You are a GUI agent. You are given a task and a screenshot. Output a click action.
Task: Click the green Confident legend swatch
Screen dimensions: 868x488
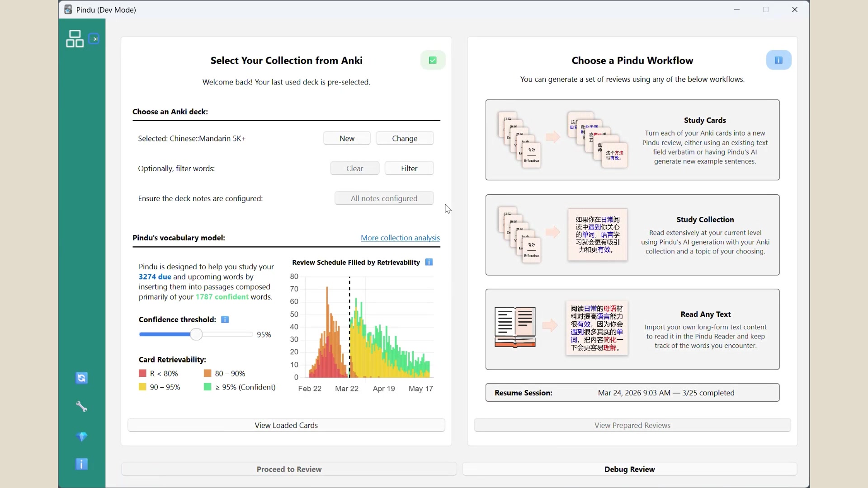(x=208, y=387)
